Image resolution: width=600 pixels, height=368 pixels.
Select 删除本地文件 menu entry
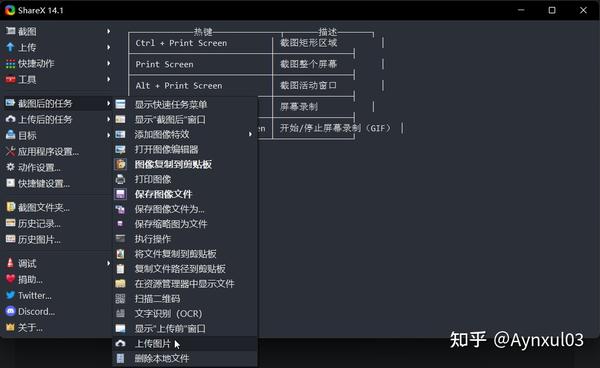(185, 358)
